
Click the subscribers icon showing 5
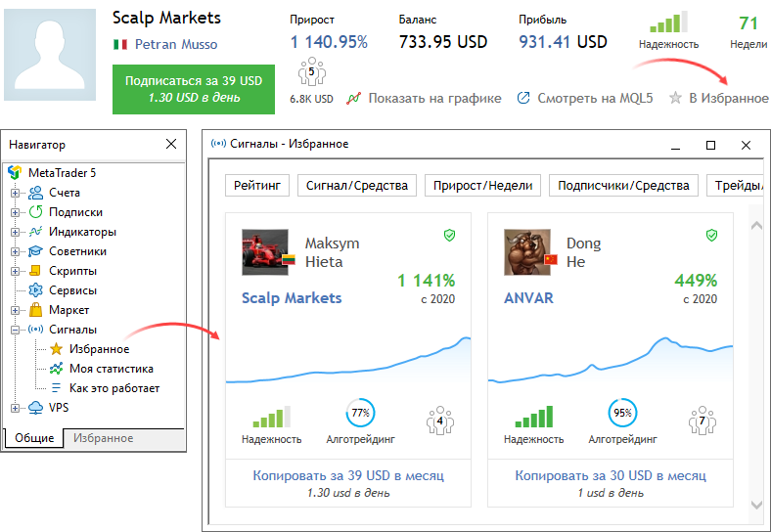[312, 72]
